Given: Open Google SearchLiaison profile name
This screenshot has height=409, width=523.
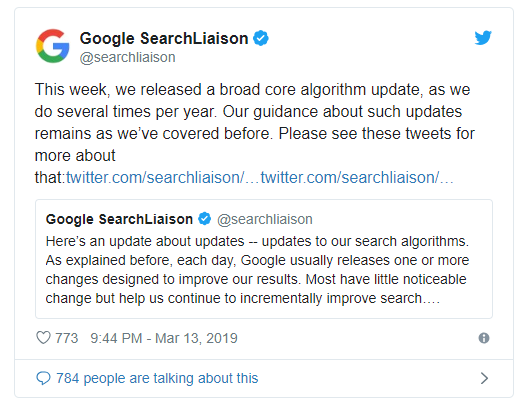Looking at the screenshot, I should click(164, 38).
